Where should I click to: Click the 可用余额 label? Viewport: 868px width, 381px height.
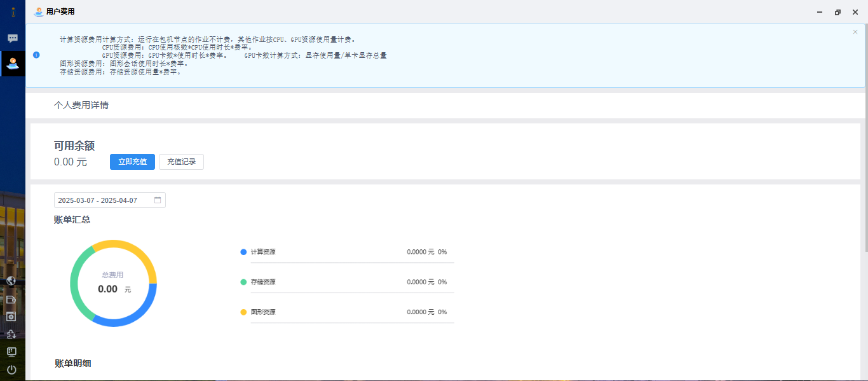74,146
